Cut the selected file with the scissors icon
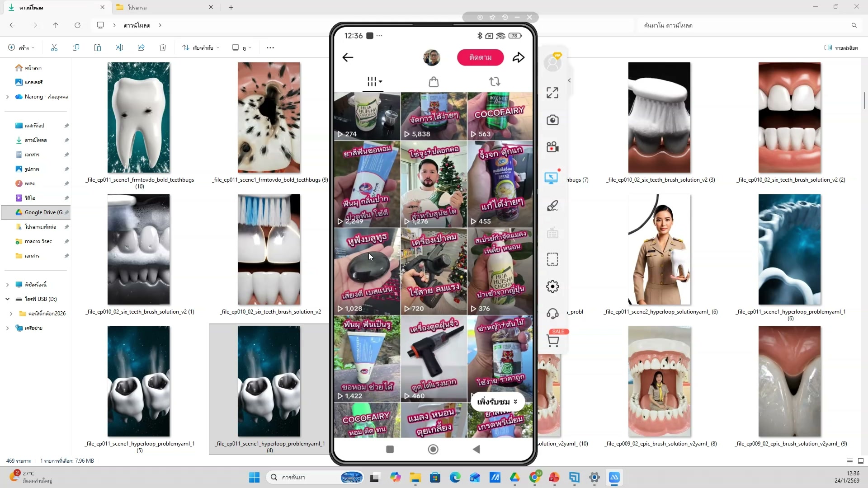 (x=54, y=47)
